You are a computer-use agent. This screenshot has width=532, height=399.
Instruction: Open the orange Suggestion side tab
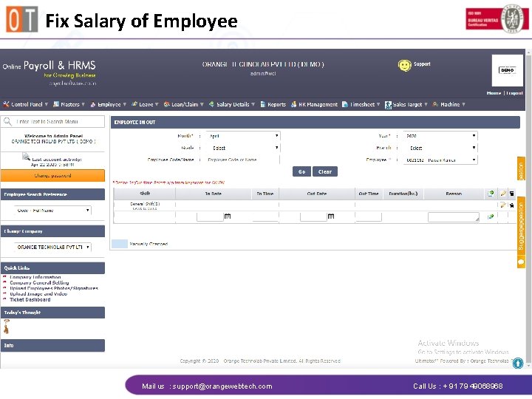pyautogui.click(x=521, y=226)
